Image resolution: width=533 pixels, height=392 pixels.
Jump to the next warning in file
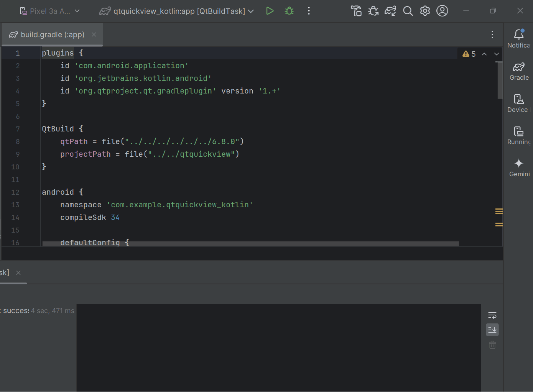point(497,54)
